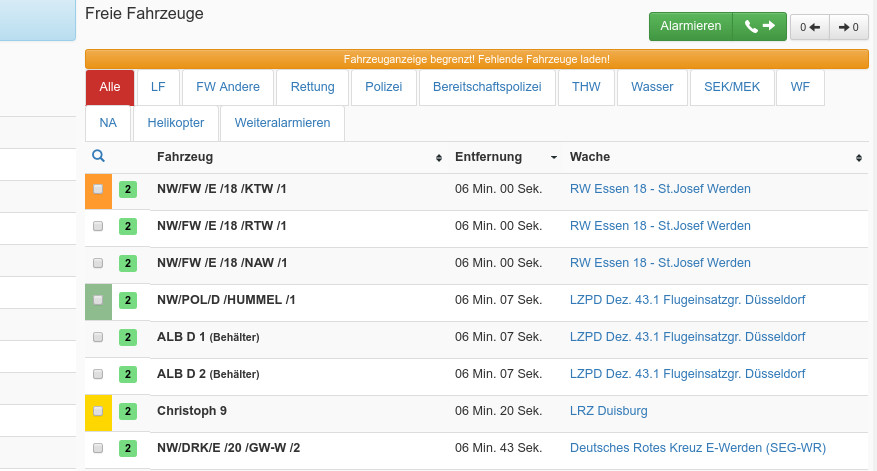Open the THW tab

click(586, 87)
